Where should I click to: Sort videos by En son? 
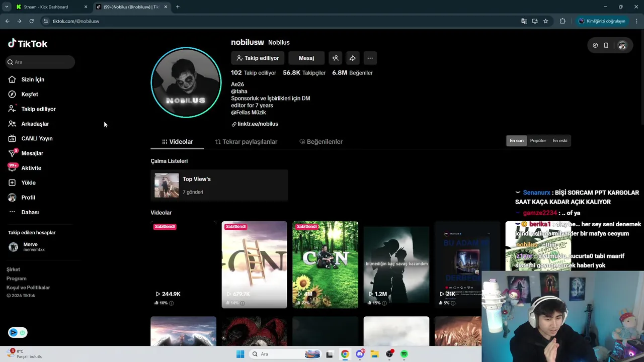[x=517, y=141]
